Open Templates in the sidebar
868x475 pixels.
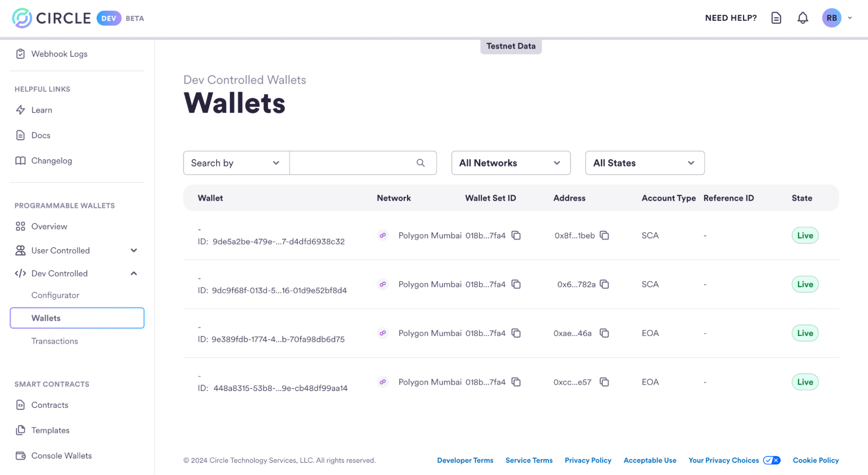click(50, 430)
